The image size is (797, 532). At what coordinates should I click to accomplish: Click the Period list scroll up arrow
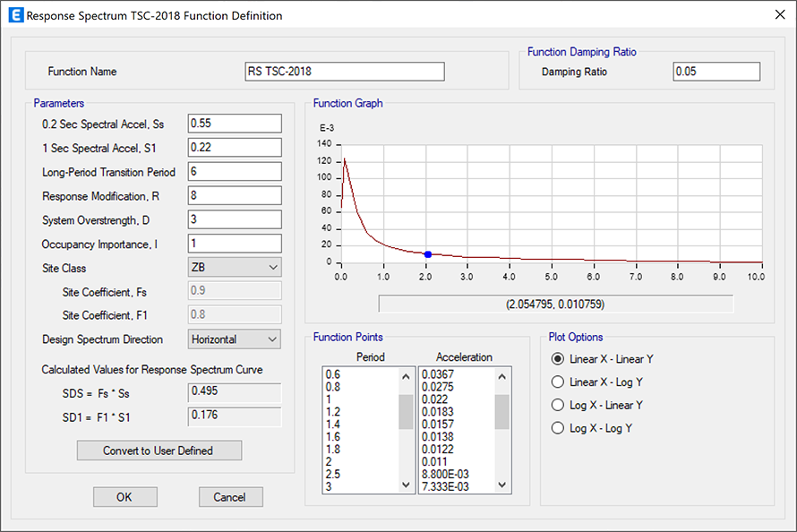[x=406, y=376]
